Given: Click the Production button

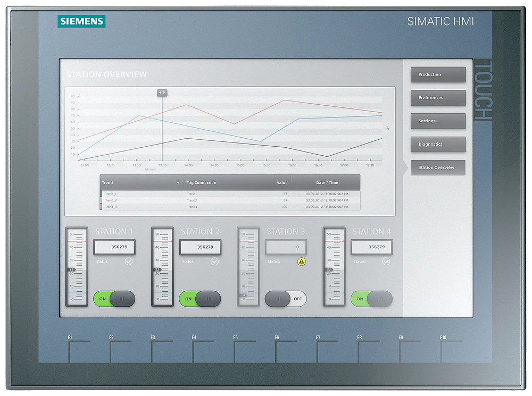Looking at the screenshot, I should pos(437,74).
